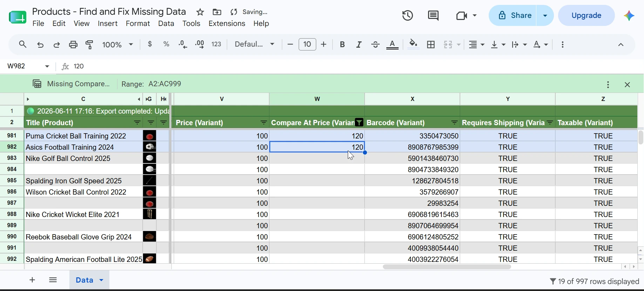Viewport: 644px width, 291px height.
Task: Toggle the Title (Product) column filter
Action: coord(137,123)
